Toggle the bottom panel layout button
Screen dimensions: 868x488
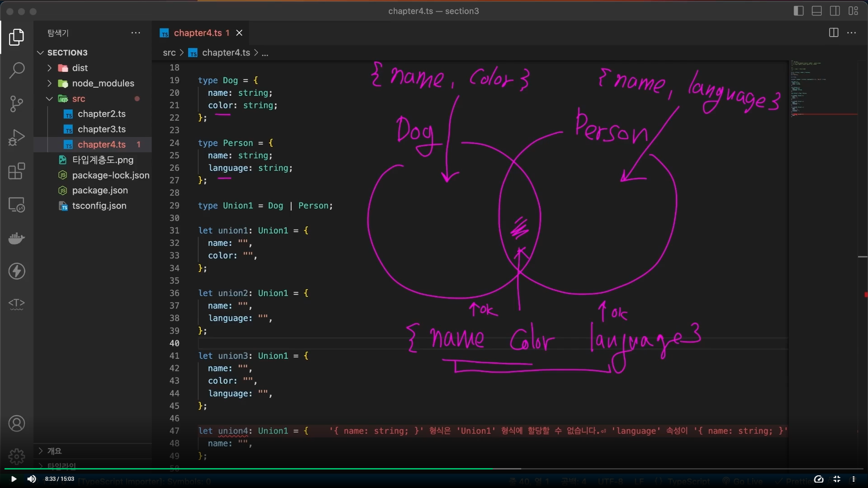(x=817, y=11)
